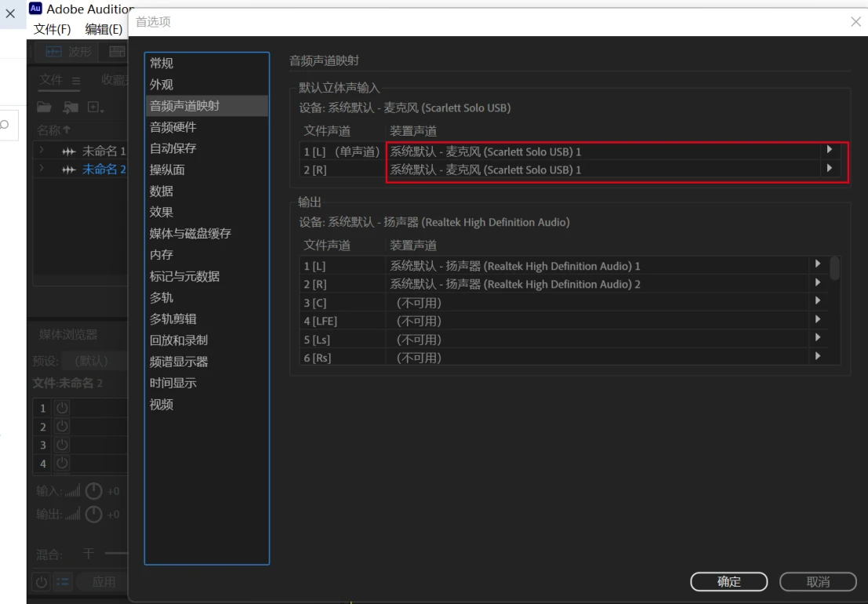
Task: Open the 编辑(E) menu
Action: [104, 29]
